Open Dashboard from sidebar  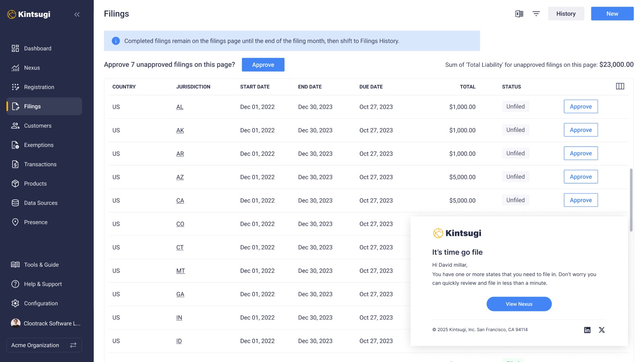click(x=37, y=48)
